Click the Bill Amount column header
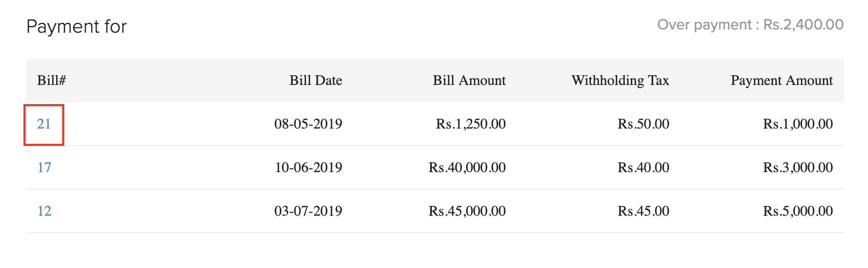This screenshot has height=268, width=868. click(x=469, y=81)
